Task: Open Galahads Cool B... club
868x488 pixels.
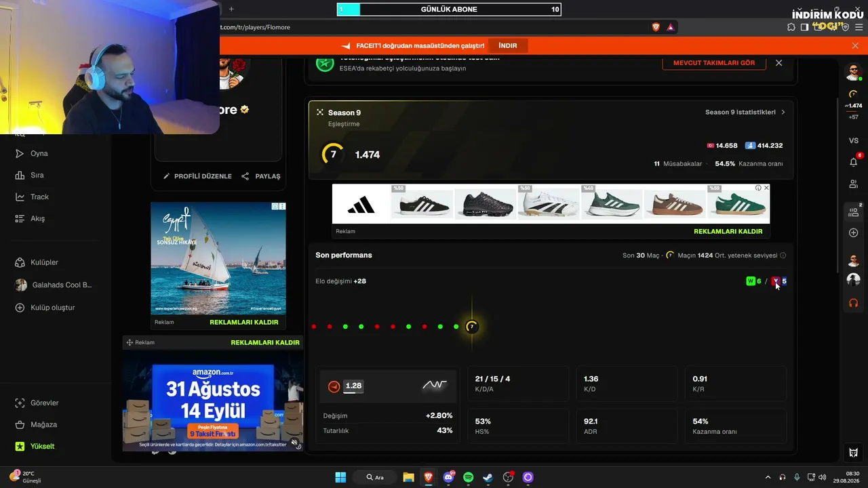Action: click(x=54, y=285)
